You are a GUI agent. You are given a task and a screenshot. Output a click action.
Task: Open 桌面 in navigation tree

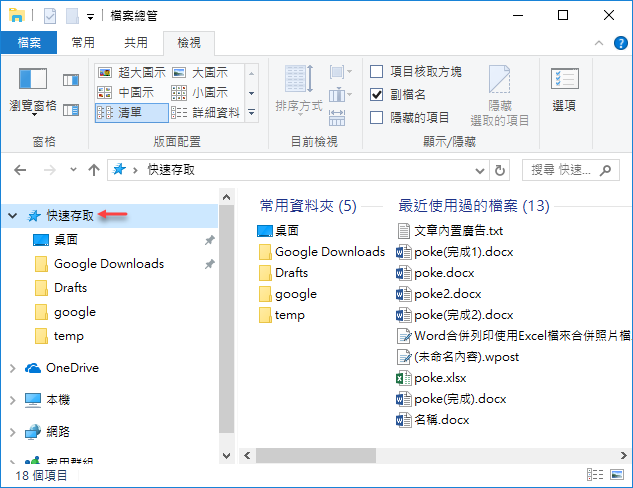pyautogui.click(x=66, y=240)
